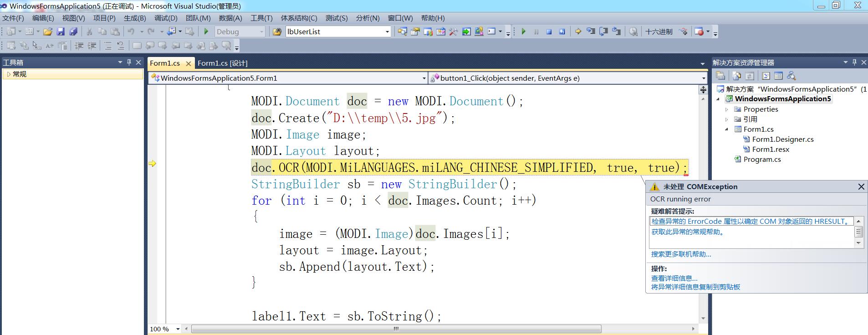Screen dimensions: 868x335
Task: Click the Restart debugging icon
Action: [x=562, y=31]
